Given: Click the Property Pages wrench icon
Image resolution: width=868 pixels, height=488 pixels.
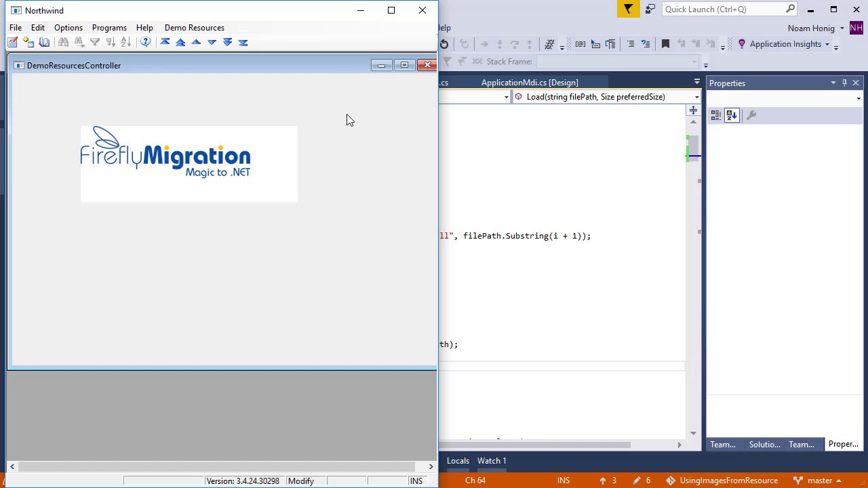Looking at the screenshot, I should (751, 116).
